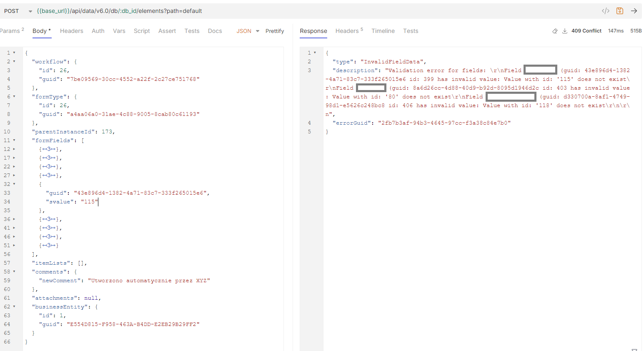
Task: Click the 409 Conflict status text
Action: click(x=586, y=31)
